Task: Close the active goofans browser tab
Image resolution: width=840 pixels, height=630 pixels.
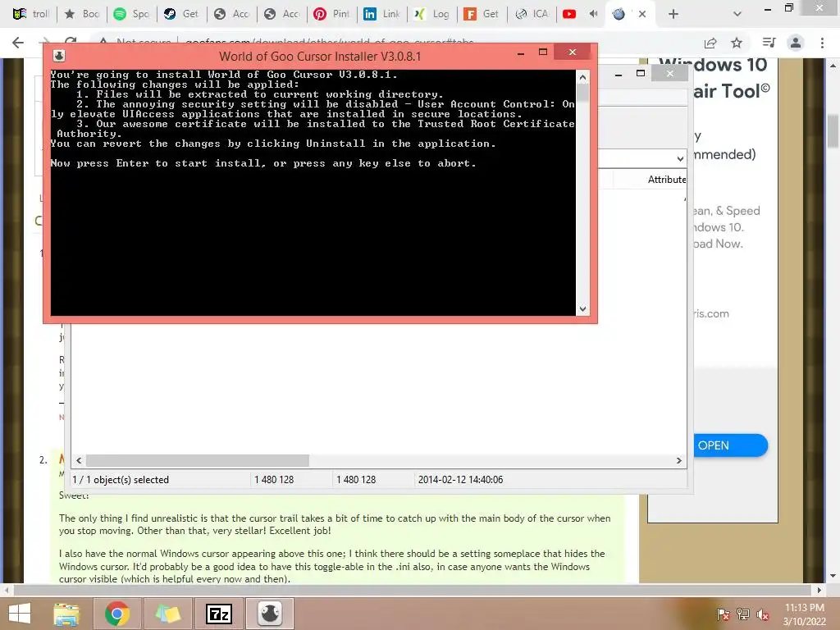Action: tap(641, 14)
